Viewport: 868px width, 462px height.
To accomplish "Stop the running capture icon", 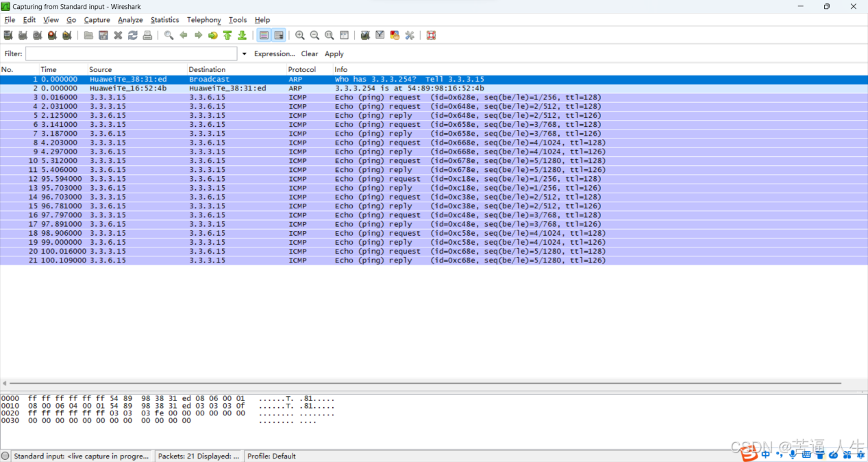I will click(x=52, y=35).
